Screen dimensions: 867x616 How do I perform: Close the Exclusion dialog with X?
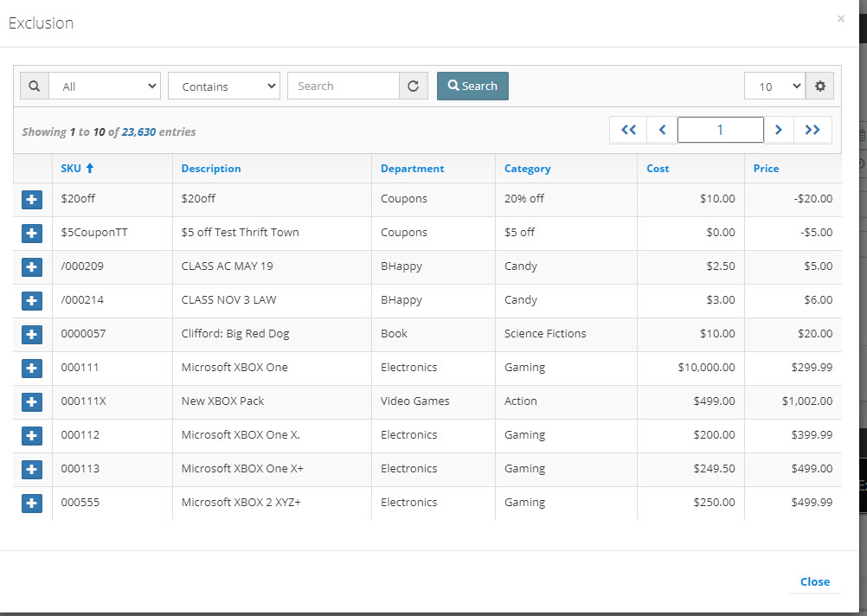841,19
